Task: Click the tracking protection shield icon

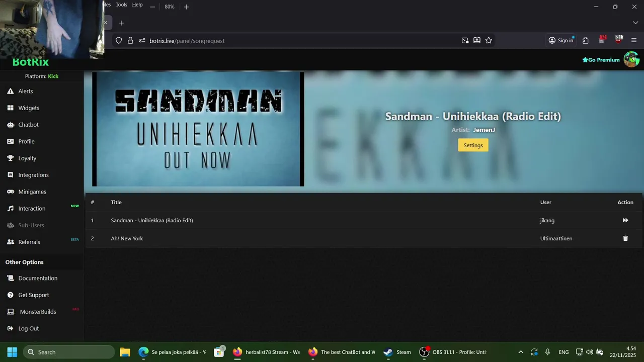Action: [x=119, y=41]
